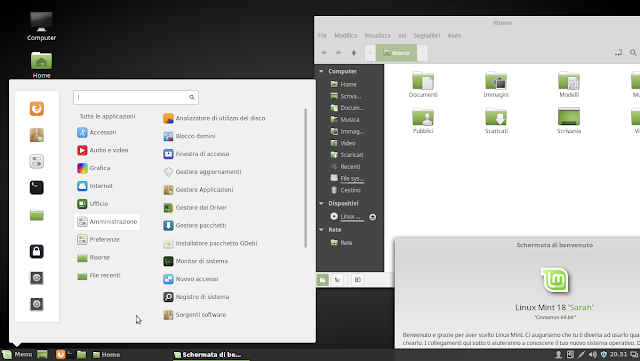
Task: Select Cestino in file manager sidebar
Action: [x=345, y=190]
